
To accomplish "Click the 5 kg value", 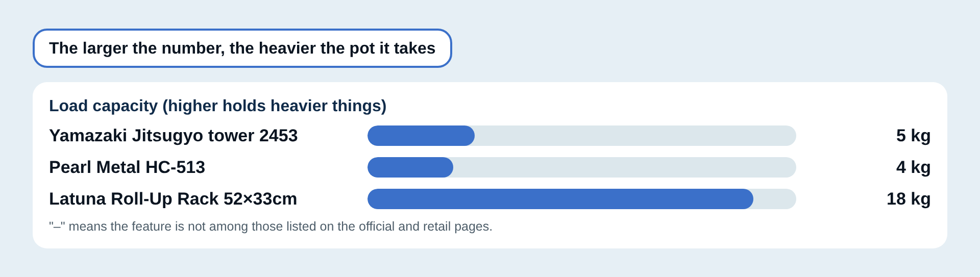I will point(913,136).
